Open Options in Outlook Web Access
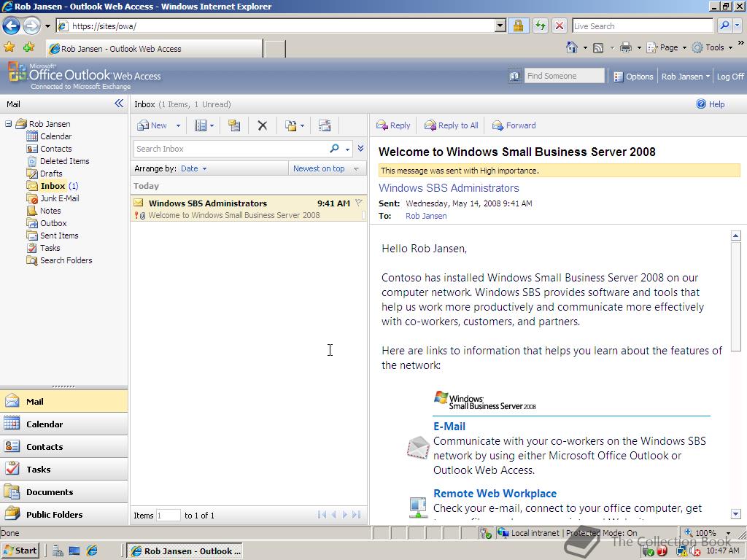Viewport: 747px width, 560px height. click(633, 77)
